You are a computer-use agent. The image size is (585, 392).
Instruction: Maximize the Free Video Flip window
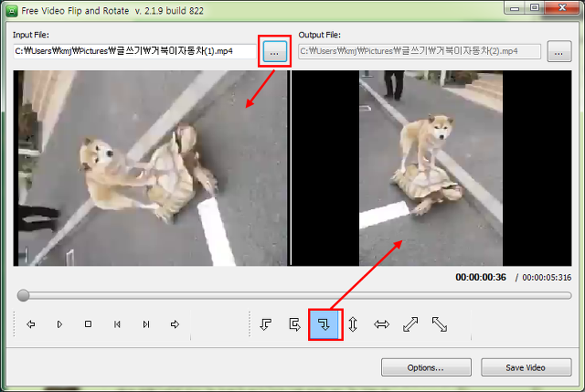(535, 8)
